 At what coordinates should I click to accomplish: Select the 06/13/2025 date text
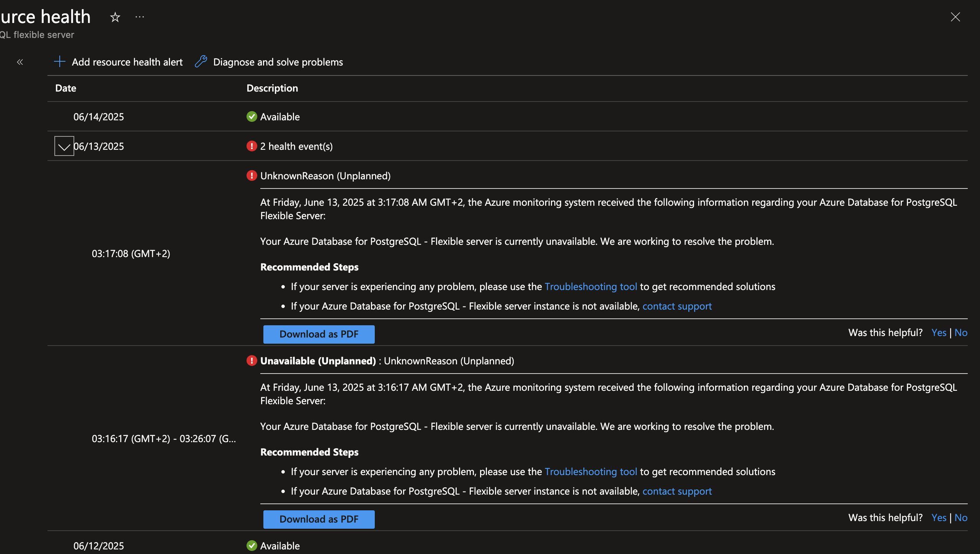click(99, 146)
